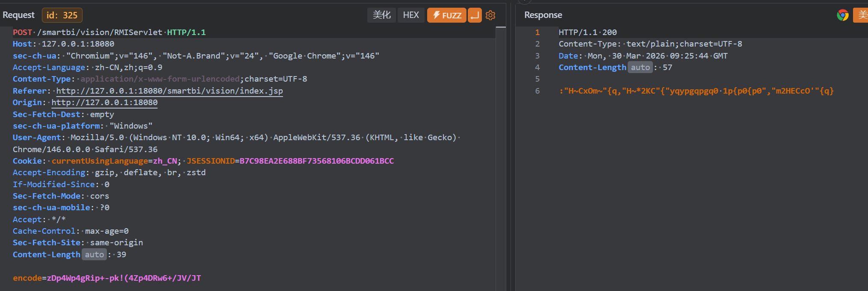The width and height of the screenshot is (868, 291).
Task: Open the Request editor settings gear
Action: point(490,15)
